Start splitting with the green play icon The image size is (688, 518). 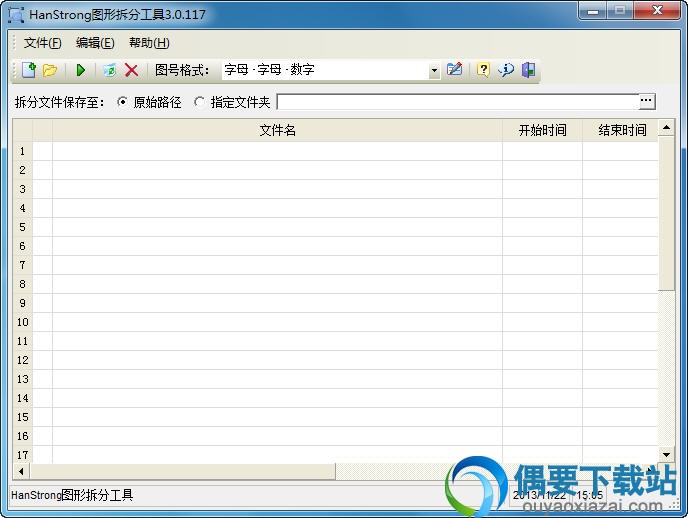pyautogui.click(x=81, y=70)
